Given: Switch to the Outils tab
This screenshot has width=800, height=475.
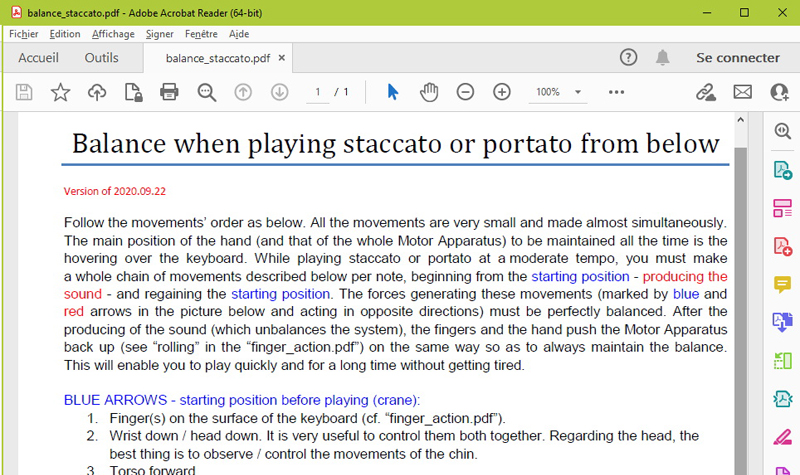Looking at the screenshot, I should point(101,58).
